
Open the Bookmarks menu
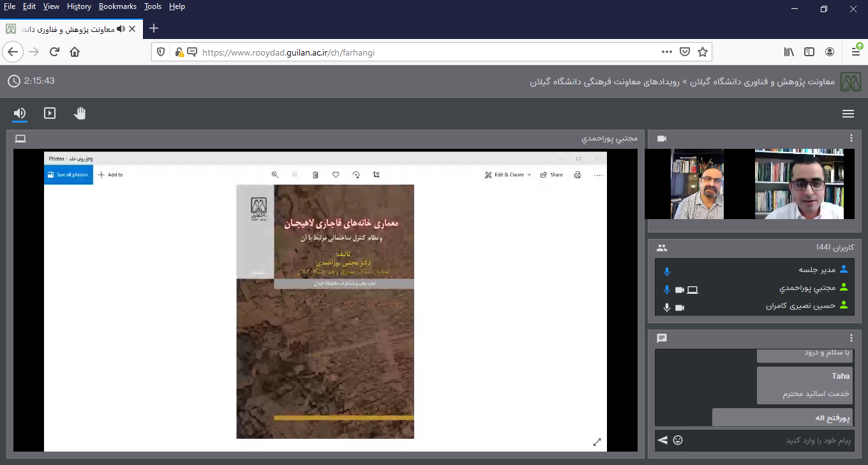tap(117, 6)
